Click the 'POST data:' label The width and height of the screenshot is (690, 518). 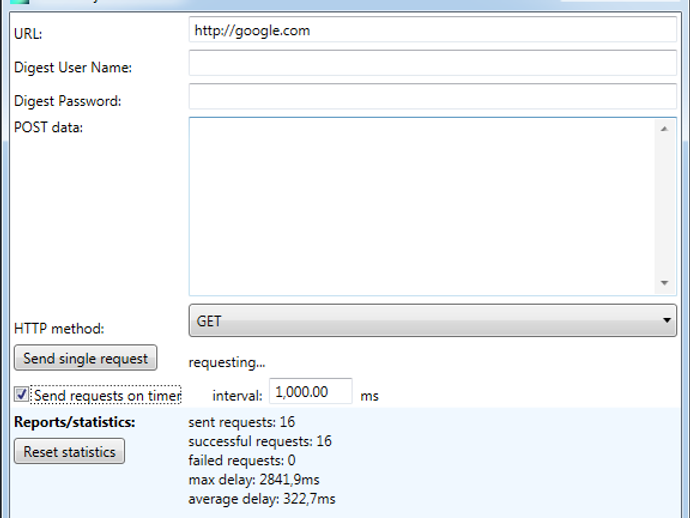(48, 127)
